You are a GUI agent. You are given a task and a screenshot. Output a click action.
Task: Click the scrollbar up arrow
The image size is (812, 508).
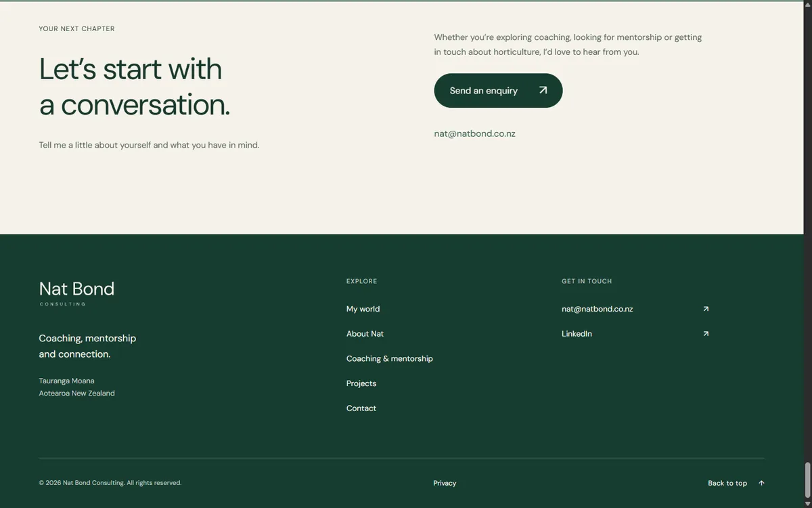[x=807, y=4]
